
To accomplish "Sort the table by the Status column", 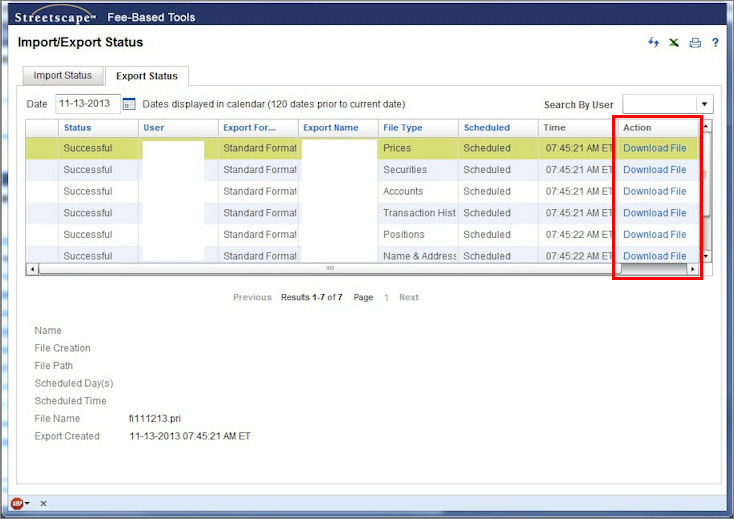I will [x=77, y=128].
